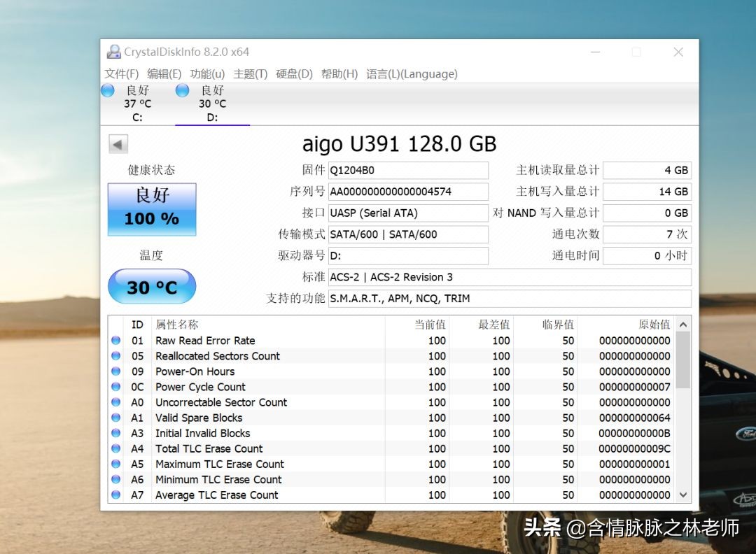Toggle the 良好 100% health status button
The image size is (756, 554).
coord(151,208)
